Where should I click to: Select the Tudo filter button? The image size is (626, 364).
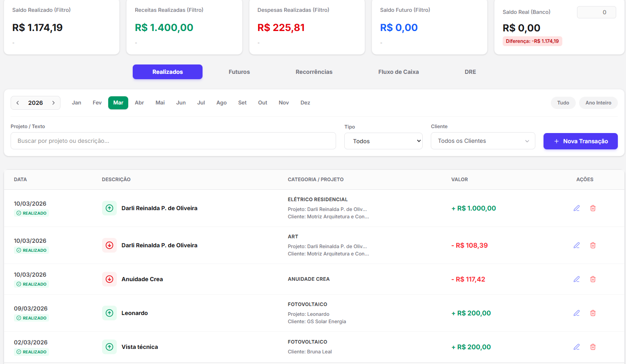tap(563, 103)
